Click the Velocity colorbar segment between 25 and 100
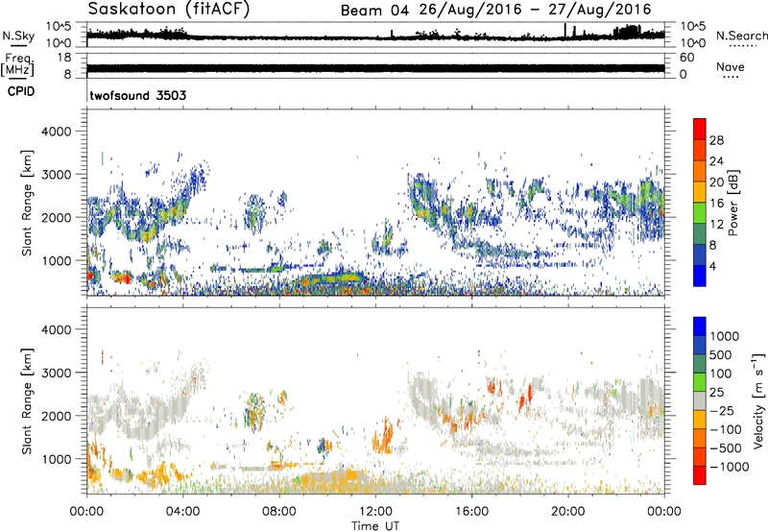Screen dimensions: 768x532 [x=700, y=382]
